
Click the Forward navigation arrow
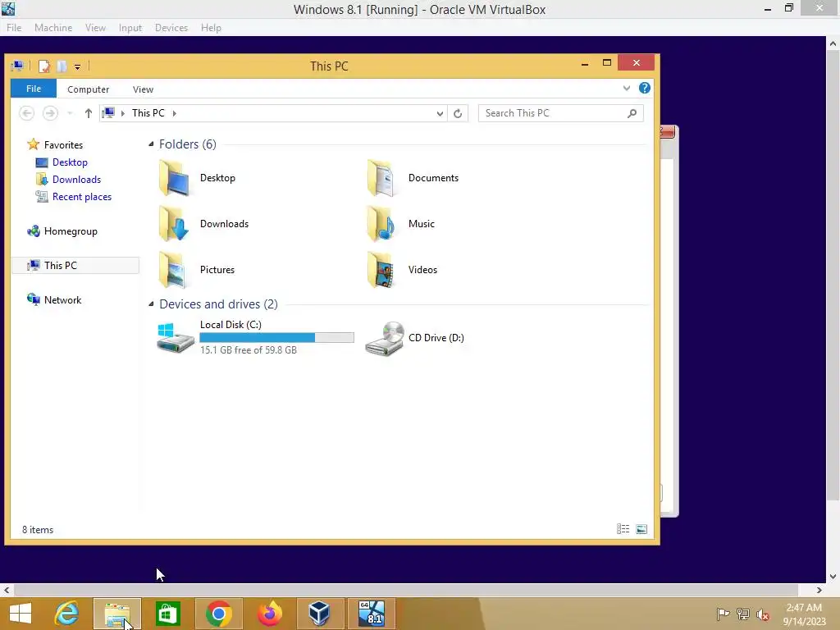pos(50,113)
